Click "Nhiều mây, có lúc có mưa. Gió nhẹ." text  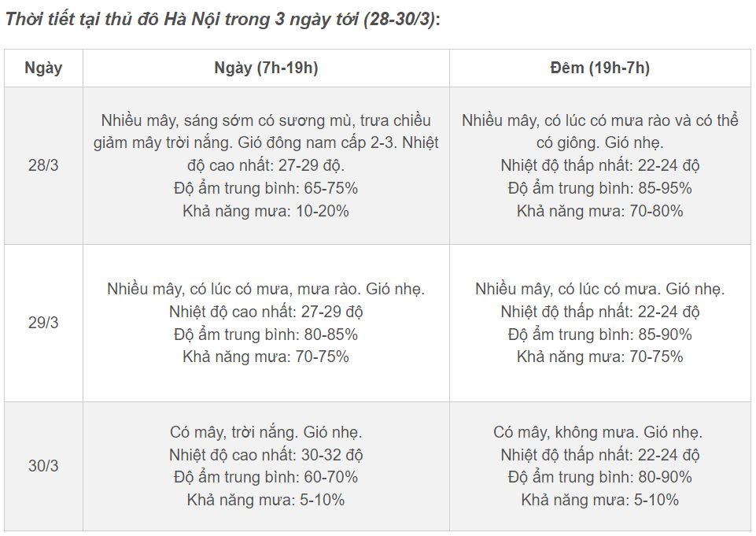[599, 289]
